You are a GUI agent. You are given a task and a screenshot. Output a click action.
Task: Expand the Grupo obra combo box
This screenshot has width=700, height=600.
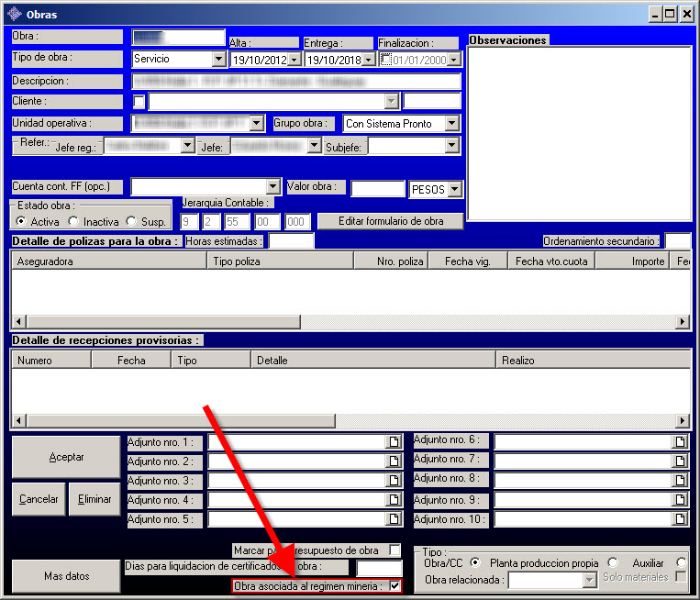[451, 123]
